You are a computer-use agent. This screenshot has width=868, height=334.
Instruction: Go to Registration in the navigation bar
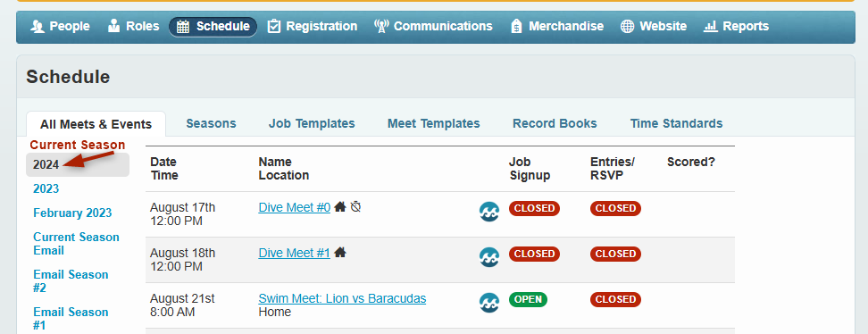tap(313, 26)
